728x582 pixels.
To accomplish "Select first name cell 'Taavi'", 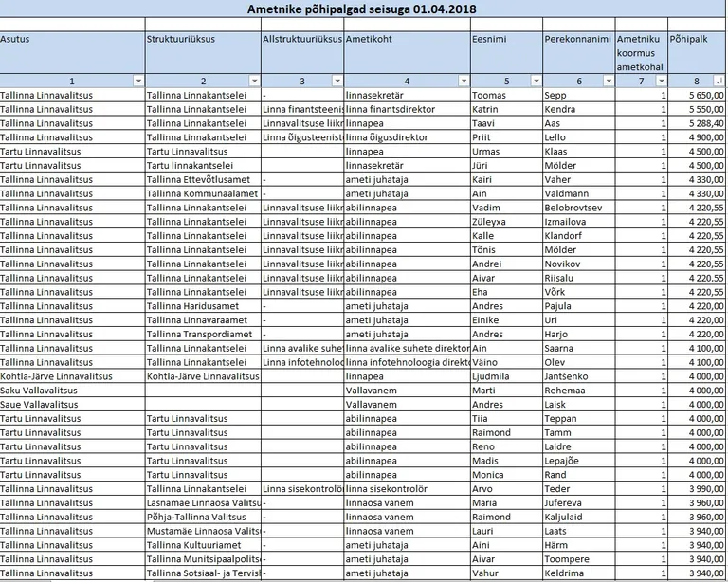I will (506, 123).
